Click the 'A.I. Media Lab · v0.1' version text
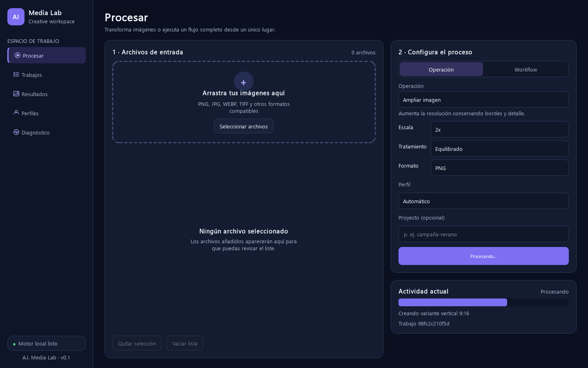This screenshot has height=368, width=588. click(47, 357)
